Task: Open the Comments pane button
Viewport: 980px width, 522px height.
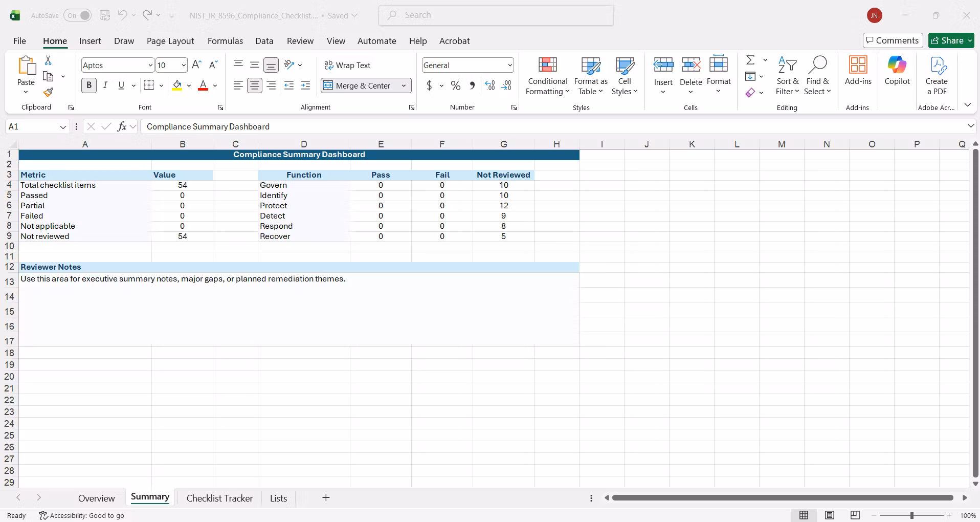Action: point(893,40)
